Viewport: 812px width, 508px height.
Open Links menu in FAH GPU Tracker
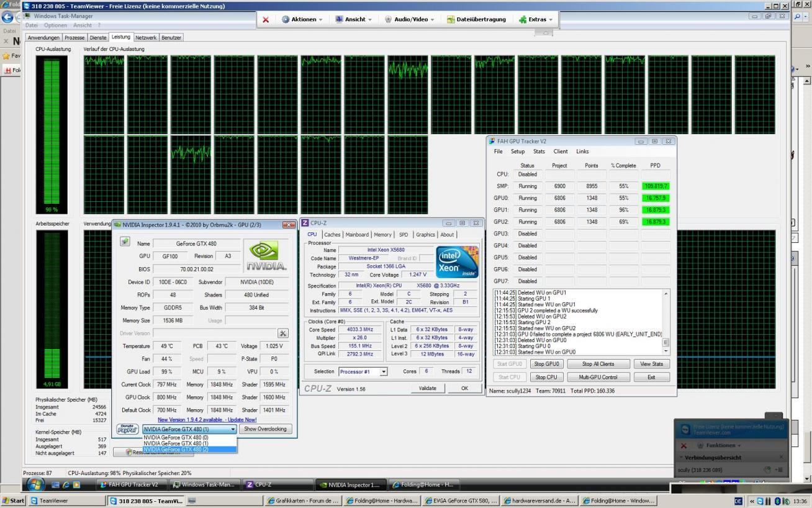click(x=582, y=152)
